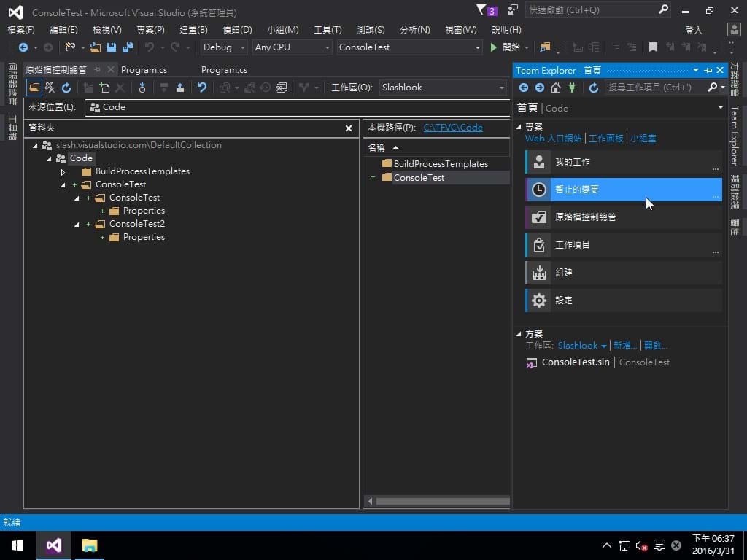The width and height of the screenshot is (747, 560).
Task: Go back in Team Explorer
Action: (524, 87)
